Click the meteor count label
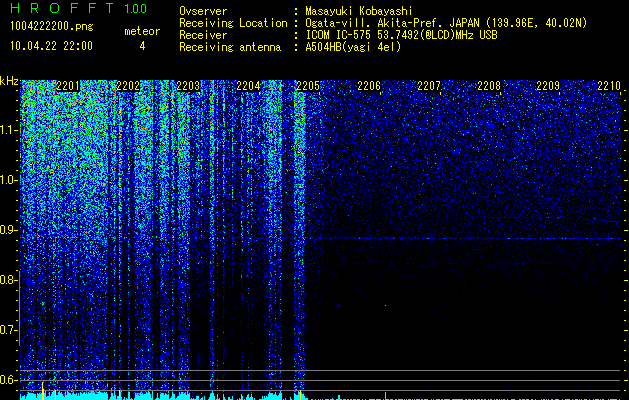This screenshot has width=629, height=400. coord(142,31)
